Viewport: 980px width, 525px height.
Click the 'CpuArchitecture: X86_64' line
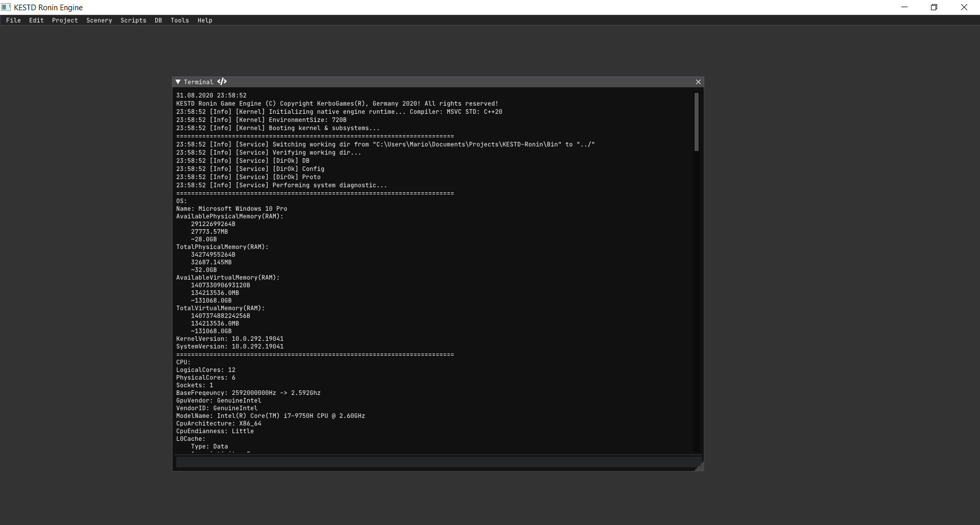click(x=219, y=423)
